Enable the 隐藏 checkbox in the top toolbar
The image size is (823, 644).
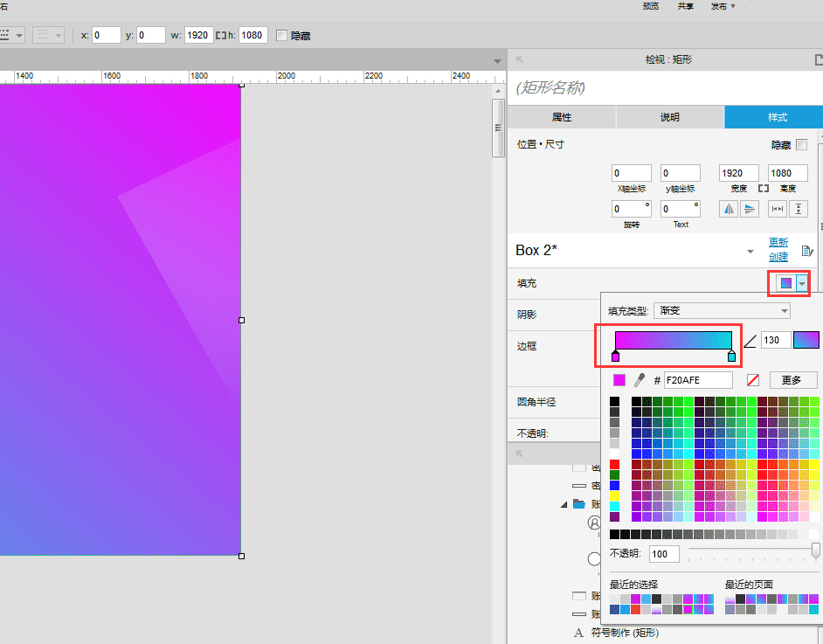tap(281, 36)
